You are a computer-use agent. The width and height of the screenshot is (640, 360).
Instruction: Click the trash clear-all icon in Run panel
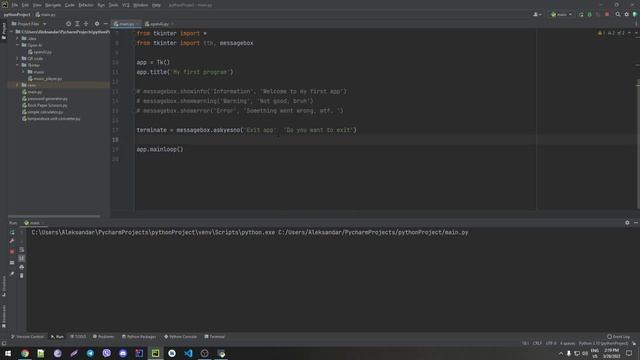(x=22, y=276)
